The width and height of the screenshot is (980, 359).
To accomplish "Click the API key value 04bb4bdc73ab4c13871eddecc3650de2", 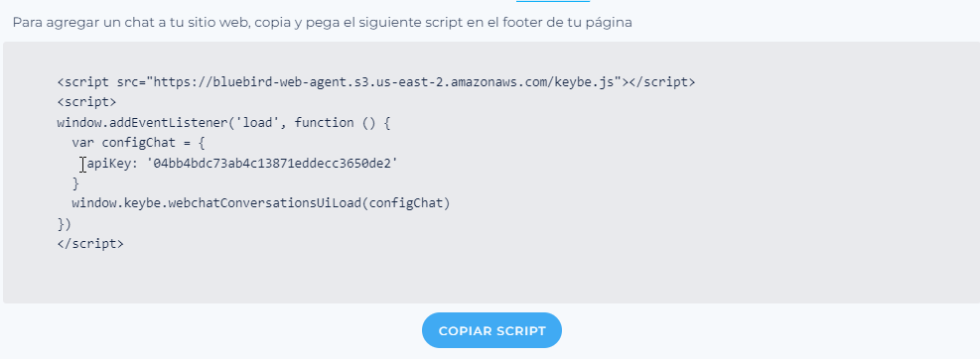I will [272, 164].
